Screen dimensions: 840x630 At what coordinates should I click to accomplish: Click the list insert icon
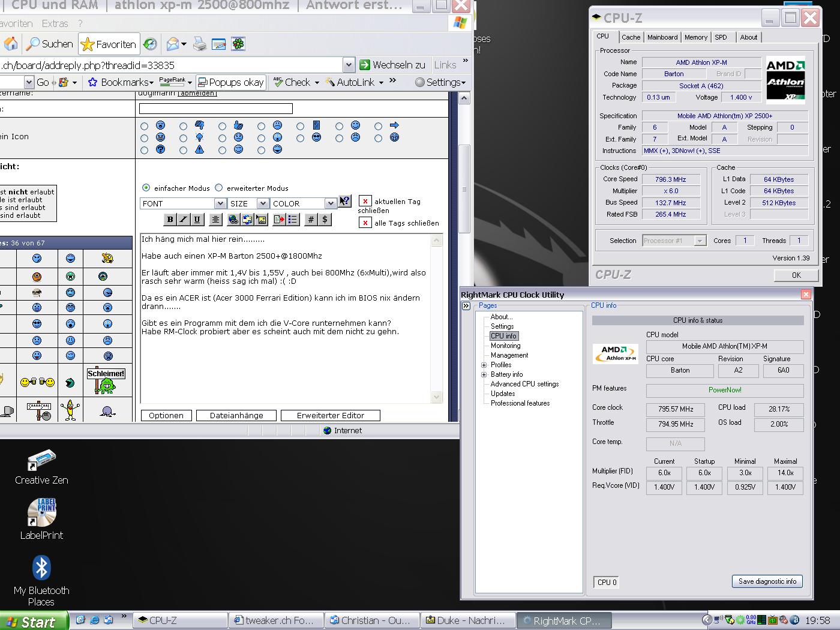coord(293,220)
